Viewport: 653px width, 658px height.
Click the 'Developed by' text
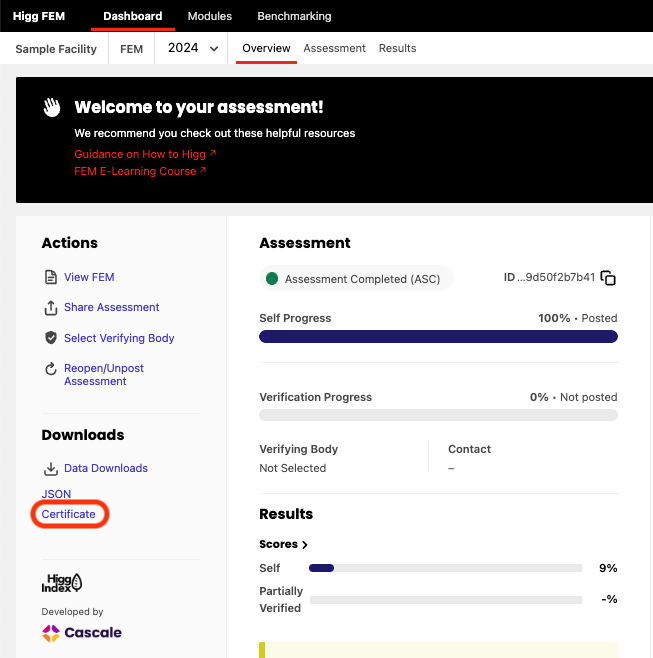tap(72, 612)
